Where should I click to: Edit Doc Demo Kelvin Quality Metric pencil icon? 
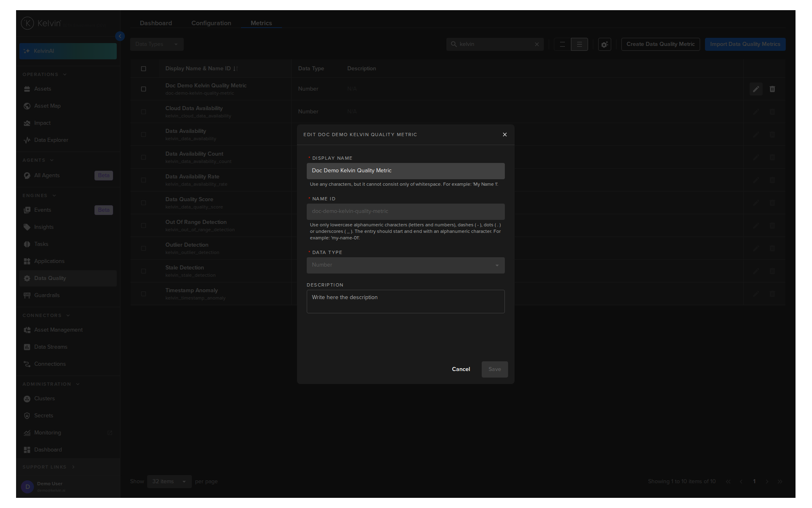756,89
